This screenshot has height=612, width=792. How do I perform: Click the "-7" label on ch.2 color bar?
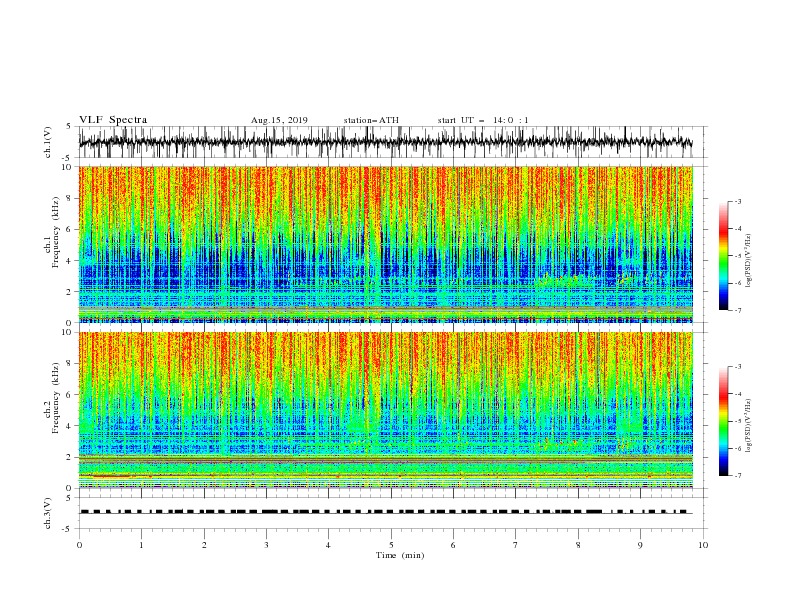tap(738, 476)
